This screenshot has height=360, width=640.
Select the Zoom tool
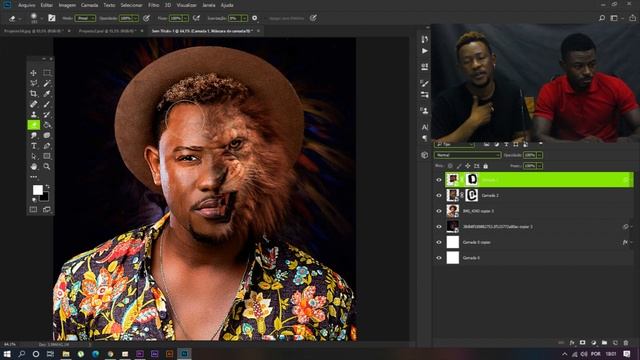[x=47, y=167]
